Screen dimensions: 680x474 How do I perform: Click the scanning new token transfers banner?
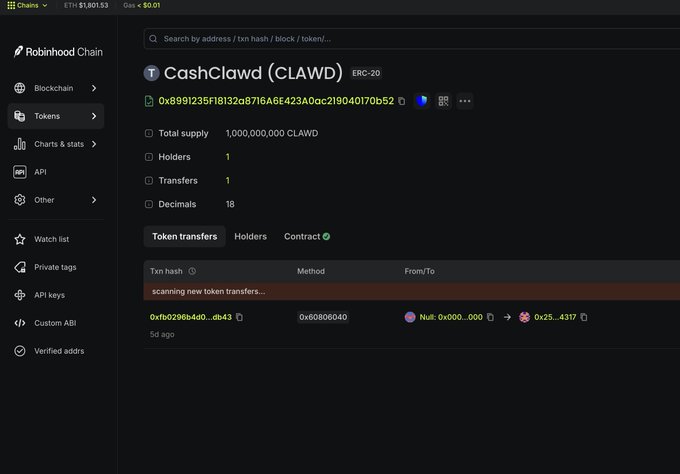click(412, 291)
